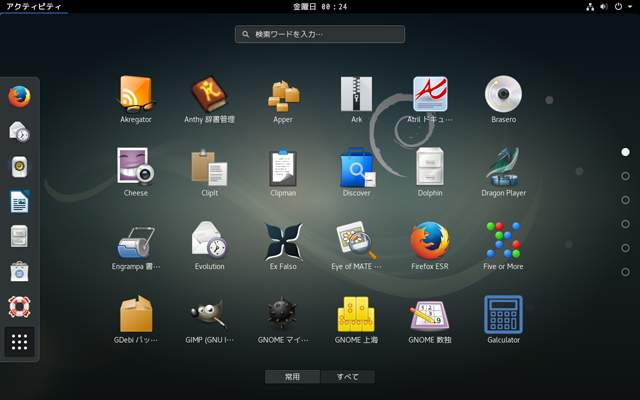Open Apper package manager

[x=283, y=99]
